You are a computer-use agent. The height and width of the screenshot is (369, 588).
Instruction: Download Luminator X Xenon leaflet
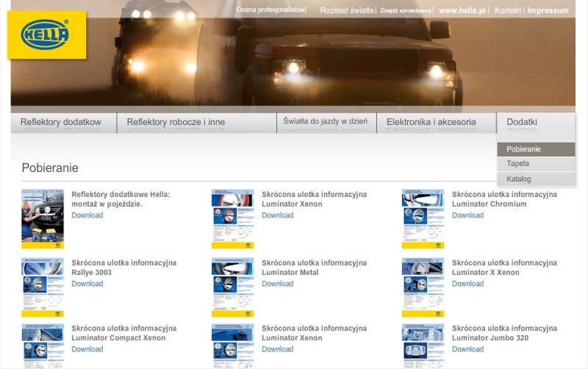[467, 284]
